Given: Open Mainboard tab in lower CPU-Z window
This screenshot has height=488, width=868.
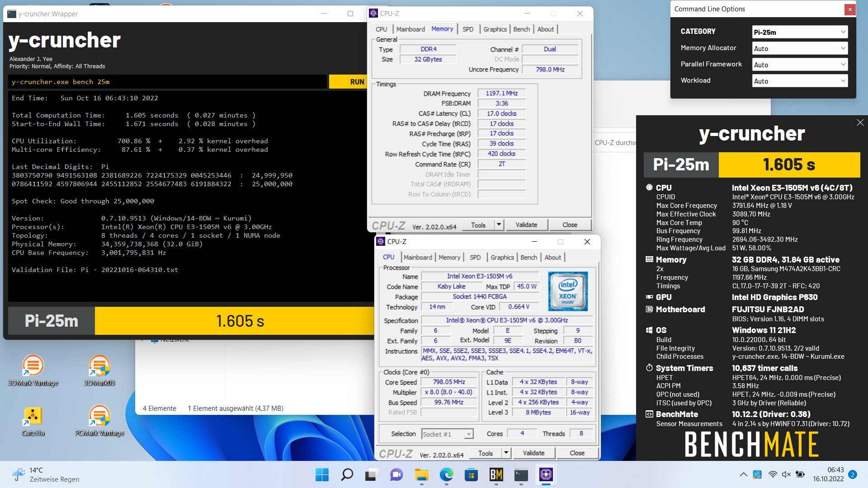Looking at the screenshot, I should point(418,257).
